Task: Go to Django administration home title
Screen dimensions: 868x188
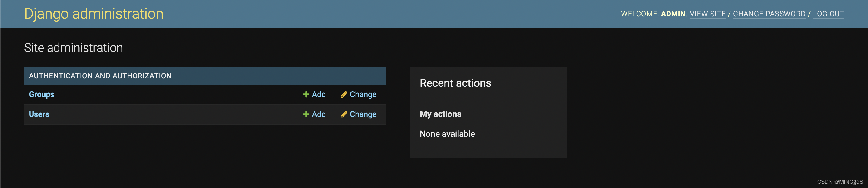Action: [94, 14]
